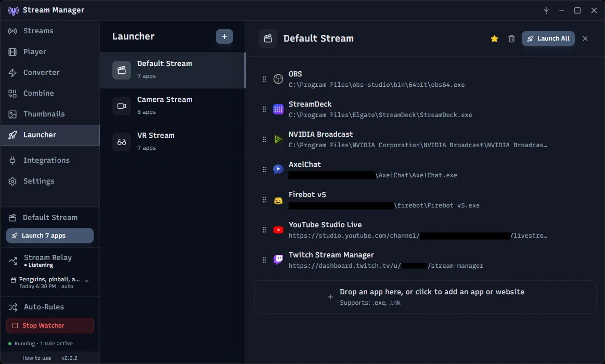The image size is (605, 364).
Task: Click the YouTube Studio Live icon
Action: 278,230
